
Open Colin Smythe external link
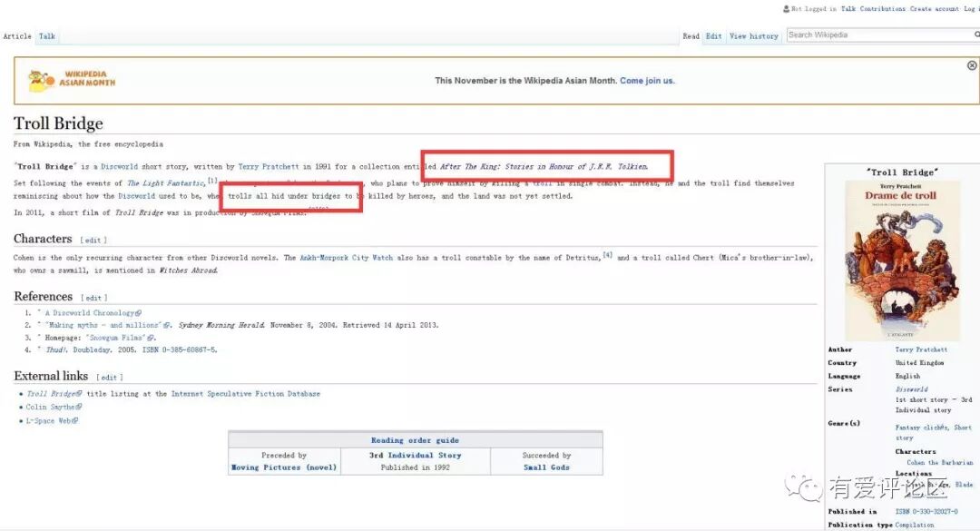[54, 408]
